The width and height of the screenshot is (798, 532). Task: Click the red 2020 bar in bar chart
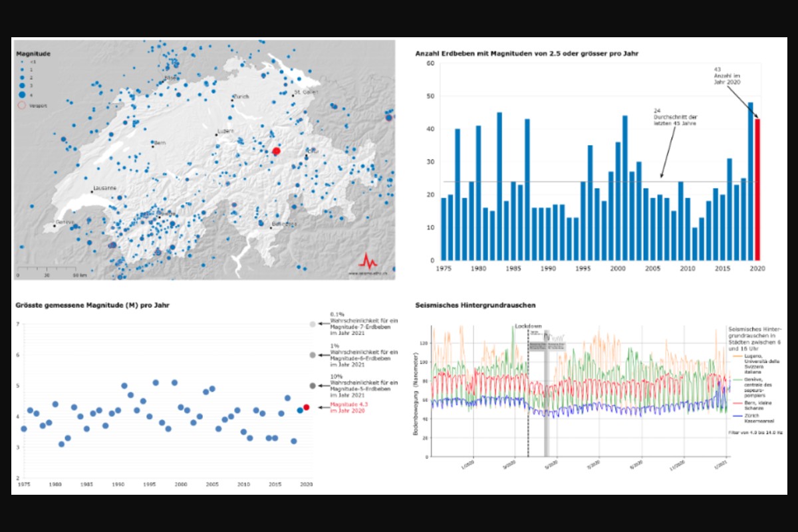(756, 190)
